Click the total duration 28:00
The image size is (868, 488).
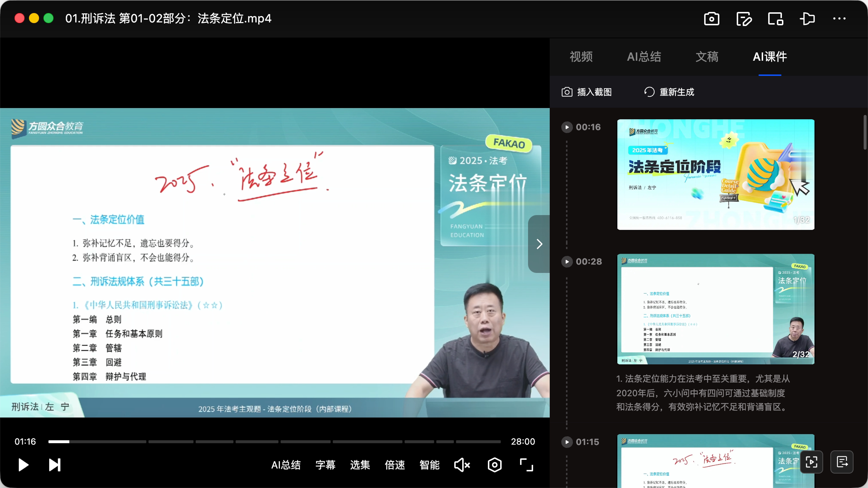point(523,442)
